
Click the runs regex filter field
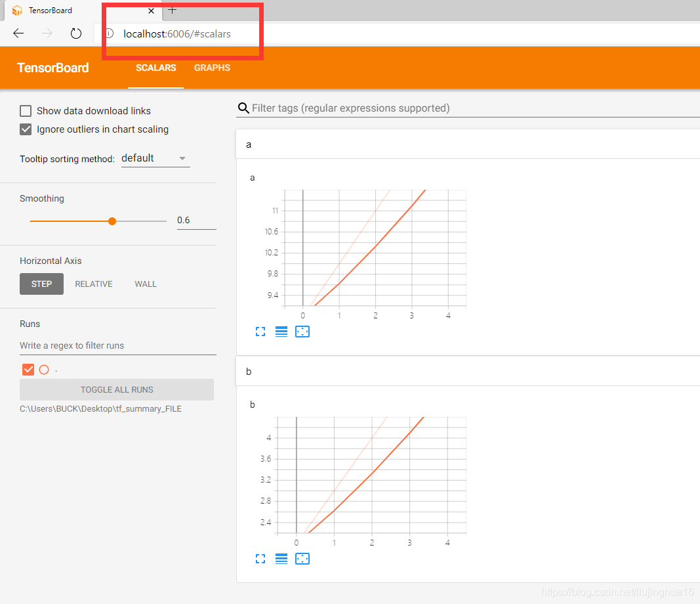118,346
